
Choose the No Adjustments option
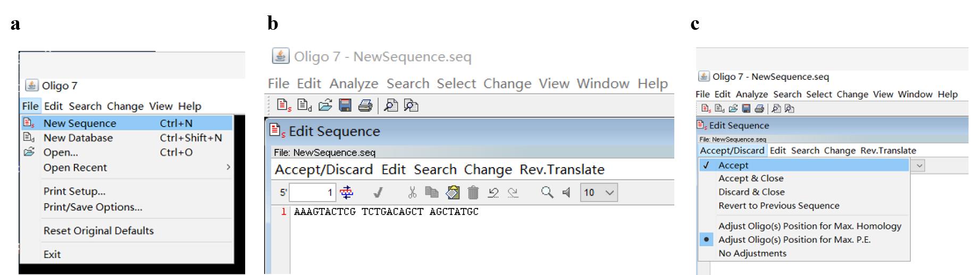pos(752,253)
